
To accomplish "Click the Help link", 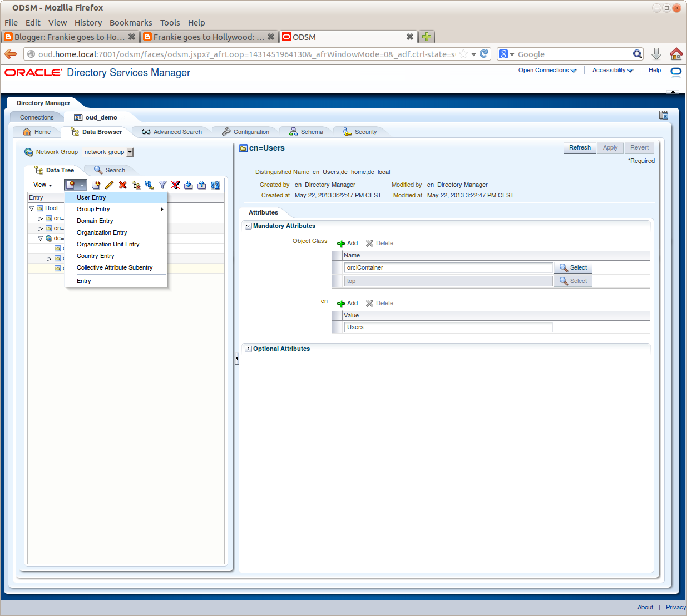I will click(655, 71).
